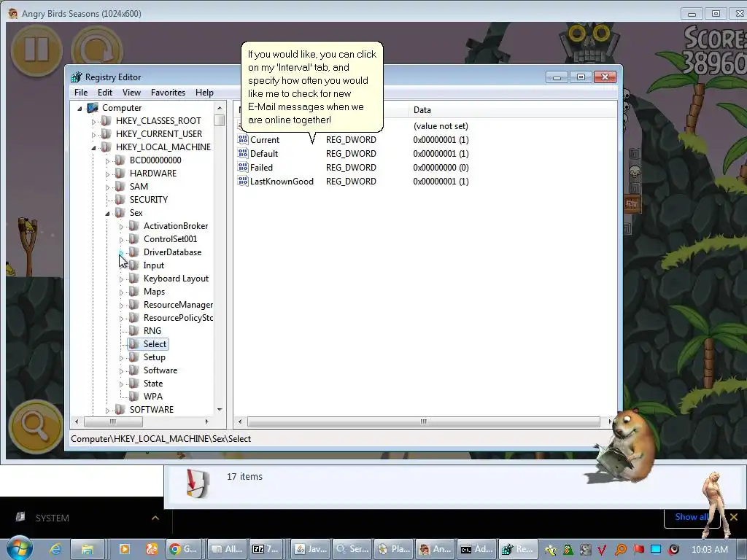Click the Default value DWORD icon

pyautogui.click(x=243, y=153)
